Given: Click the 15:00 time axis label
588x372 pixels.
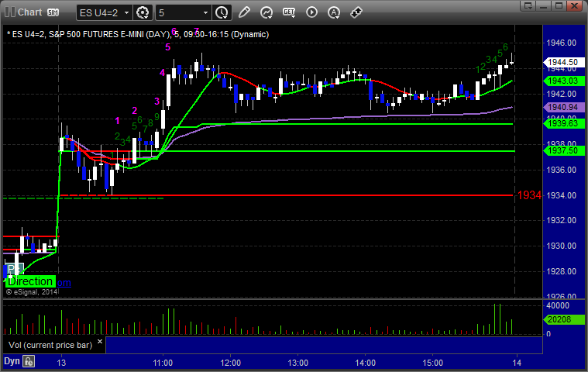Looking at the screenshot, I should point(433,363).
